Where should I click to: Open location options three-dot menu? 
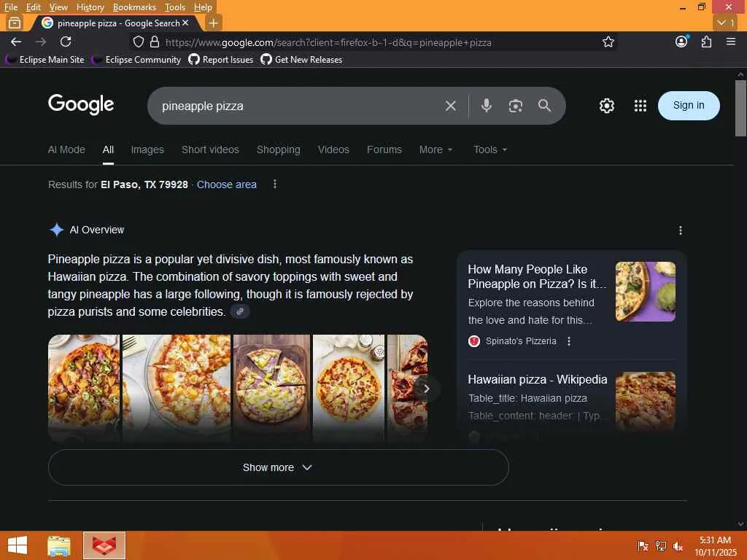275,184
